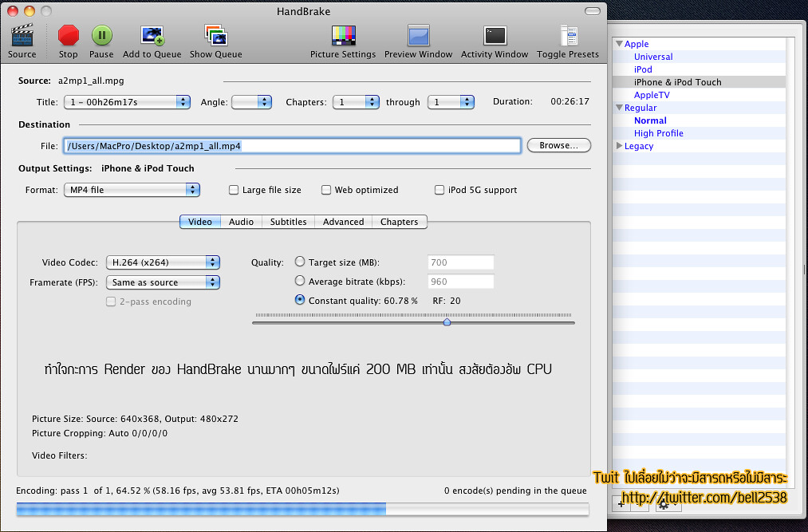This screenshot has width=808, height=532.
Task: Select the iPhone & iPod Touch preset
Action: 678,82
